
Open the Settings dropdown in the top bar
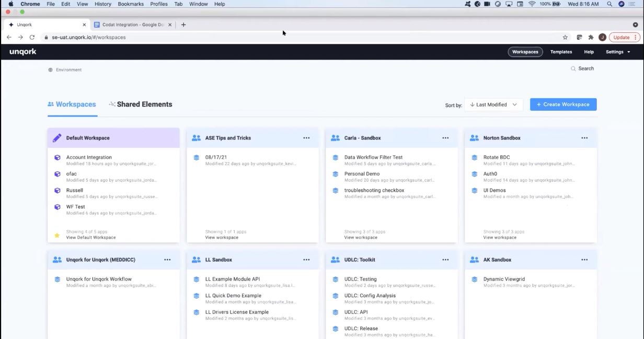pyautogui.click(x=617, y=52)
